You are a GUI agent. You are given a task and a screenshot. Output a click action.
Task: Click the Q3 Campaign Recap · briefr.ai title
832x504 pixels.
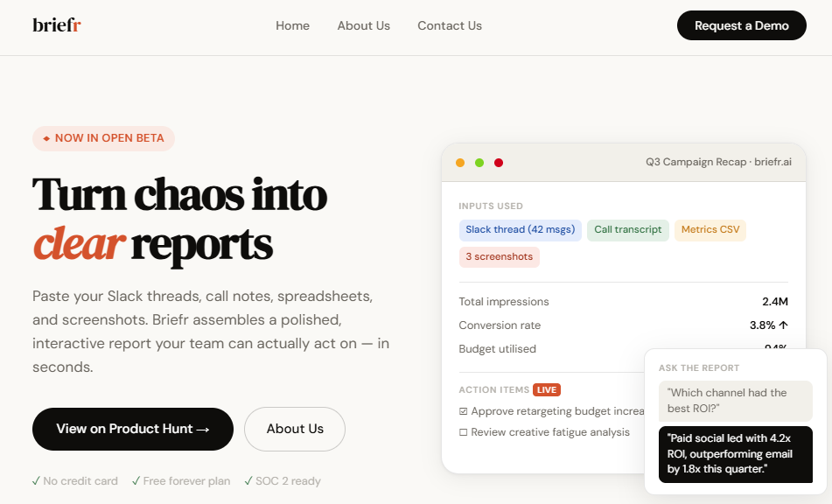pos(718,163)
